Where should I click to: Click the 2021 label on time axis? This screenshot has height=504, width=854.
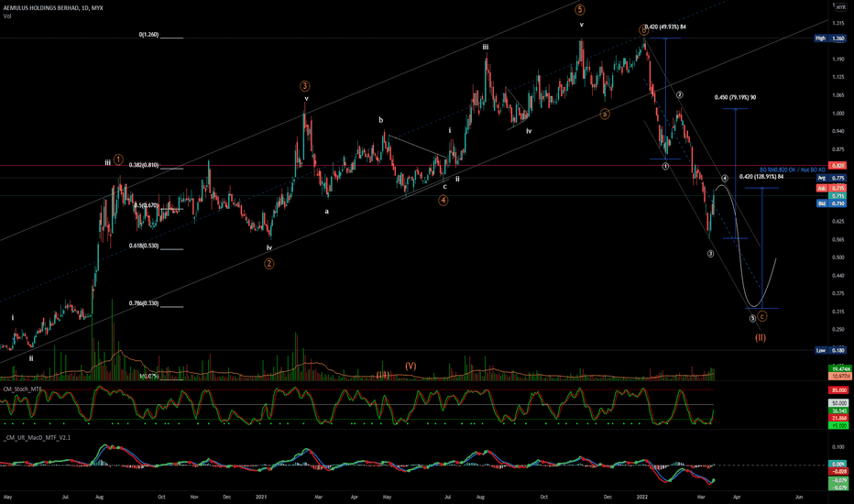(x=261, y=497)
